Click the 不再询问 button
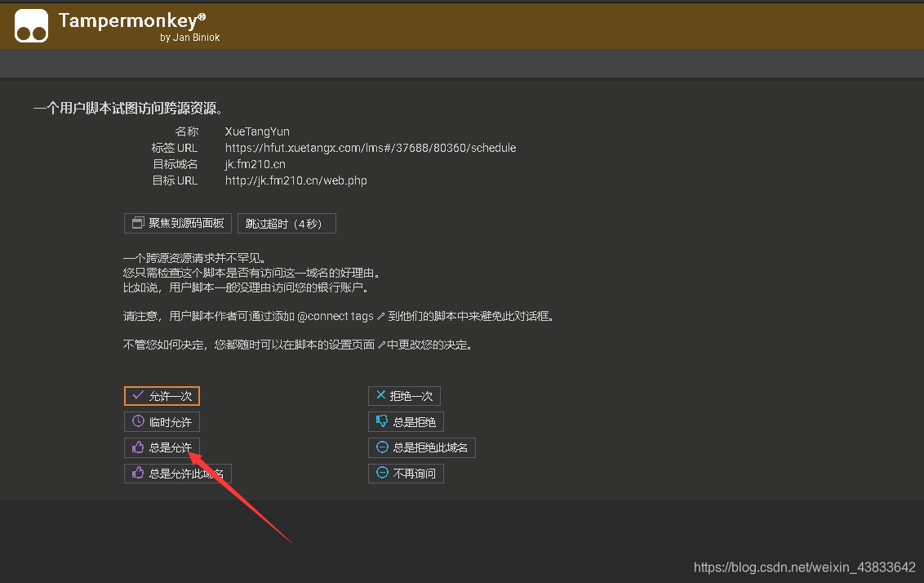924x583 pixels. click(406, 474)
